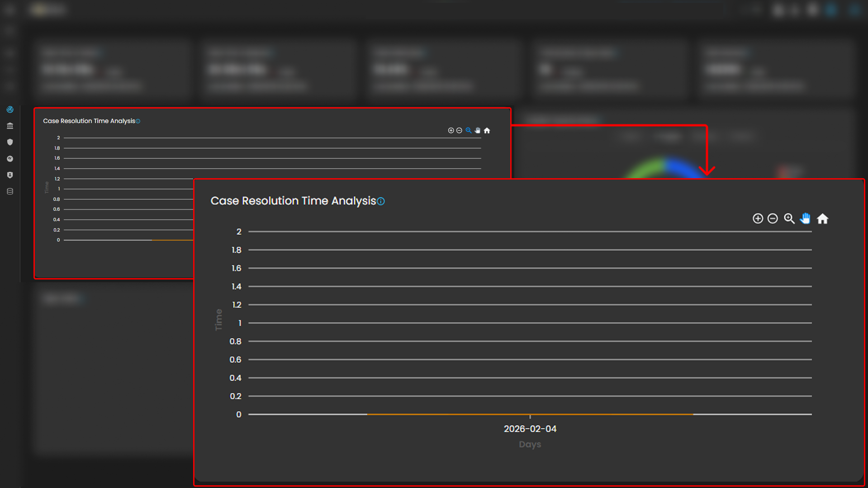Click the 2026-02-04 x-axis date label
Screen dimensions: 868x488
530,429
